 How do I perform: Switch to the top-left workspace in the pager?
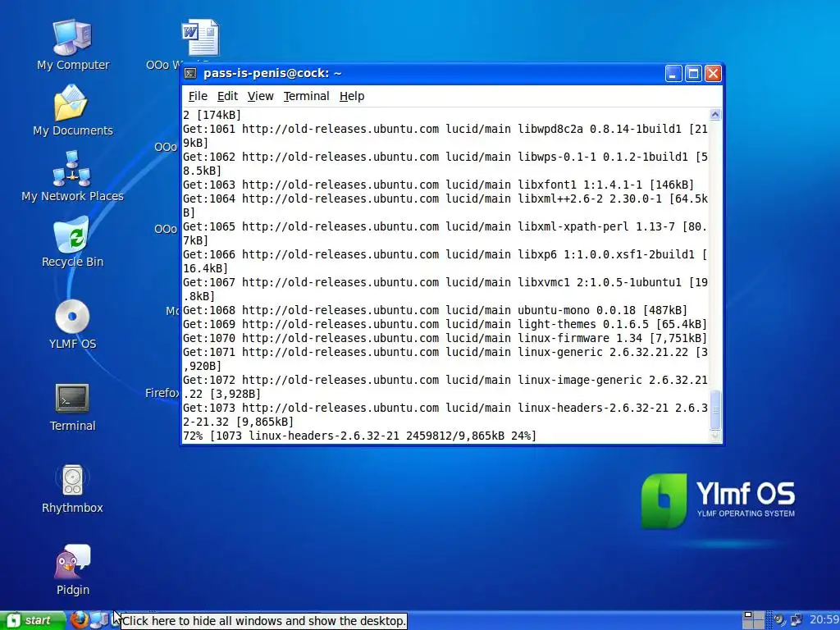[748, 615]
